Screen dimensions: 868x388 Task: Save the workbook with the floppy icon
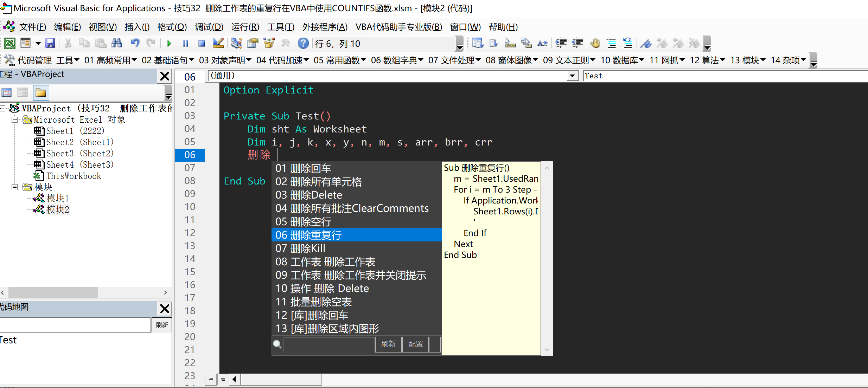[x=50, y=43]
